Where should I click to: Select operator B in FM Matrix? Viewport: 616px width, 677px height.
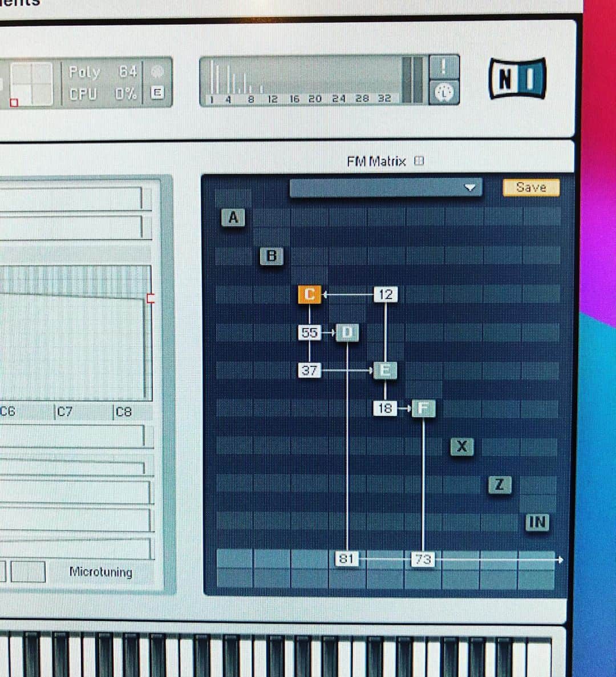(x=271, y=256)
